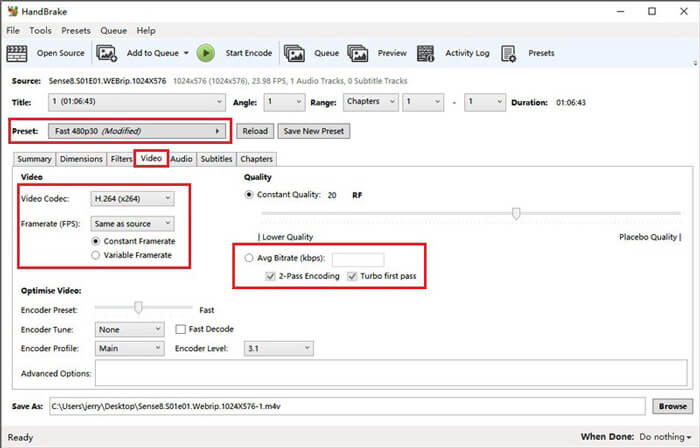Click the Constant Quality RF slider handle

[516, 214]
